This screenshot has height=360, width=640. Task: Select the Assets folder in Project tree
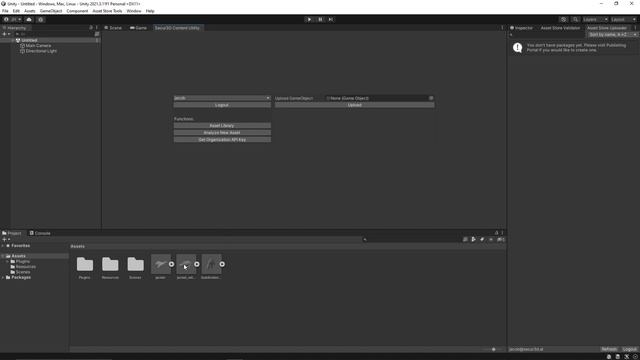tap(18, 256)
